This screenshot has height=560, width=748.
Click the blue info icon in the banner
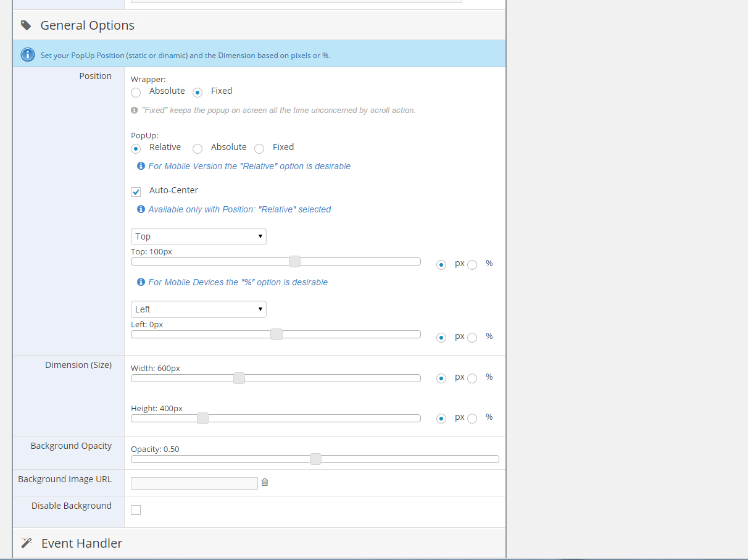28,55
